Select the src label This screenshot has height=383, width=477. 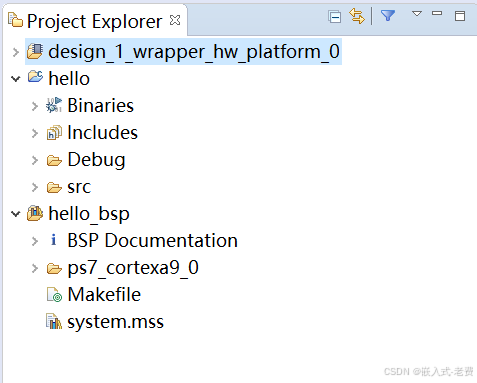click(79, 187)
